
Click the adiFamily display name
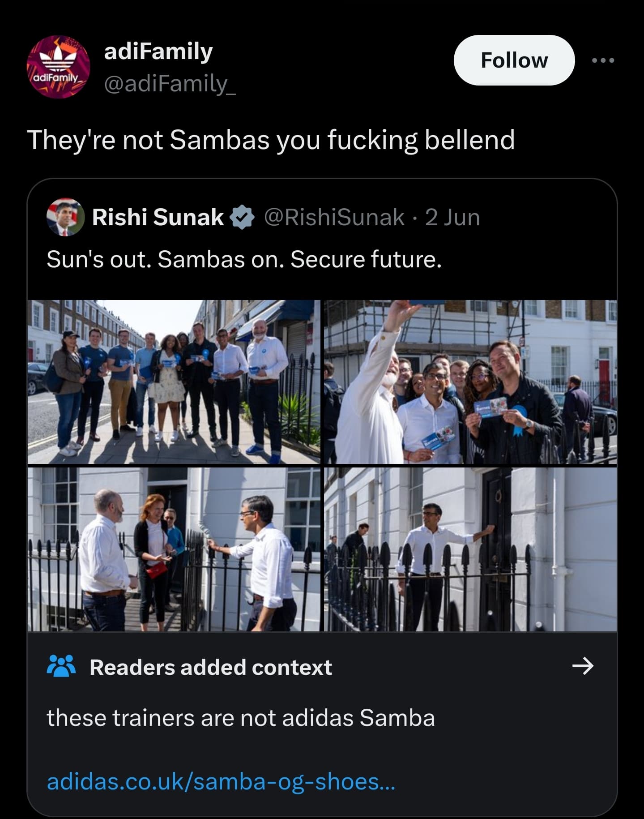158,51
